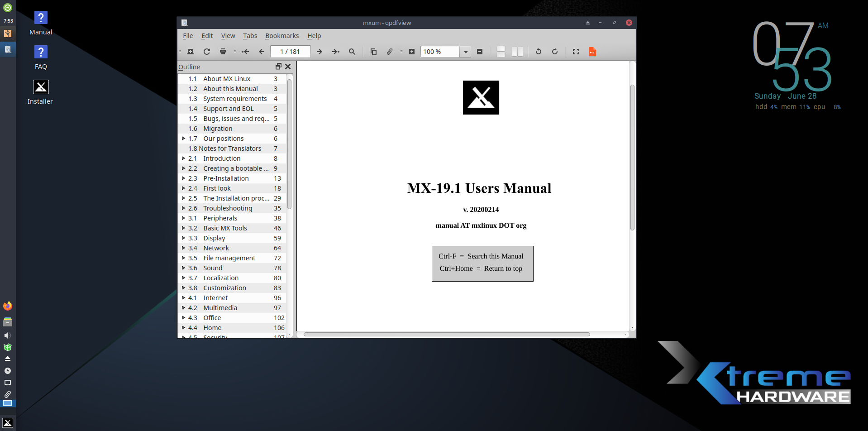Toggle fullscreen view in toolbar
Screen dimensions: 868x431
(x=576, y=52)
